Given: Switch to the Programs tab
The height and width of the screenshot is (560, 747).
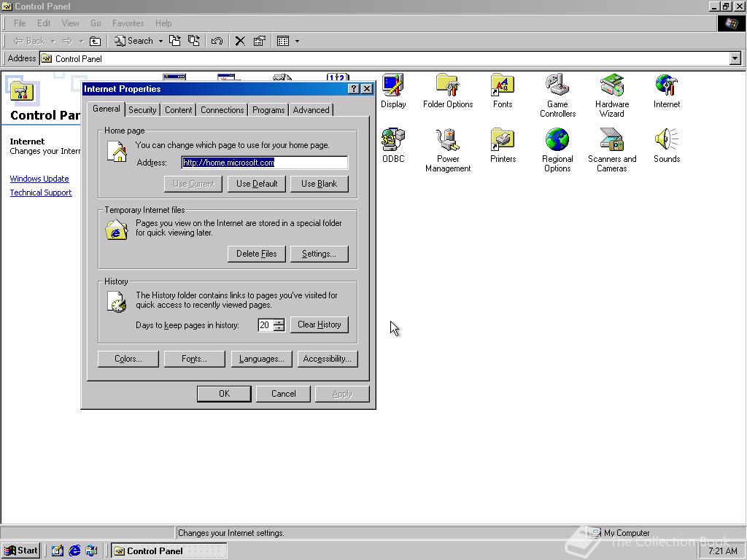Looking at the screenshot, I should coord(268,110).
